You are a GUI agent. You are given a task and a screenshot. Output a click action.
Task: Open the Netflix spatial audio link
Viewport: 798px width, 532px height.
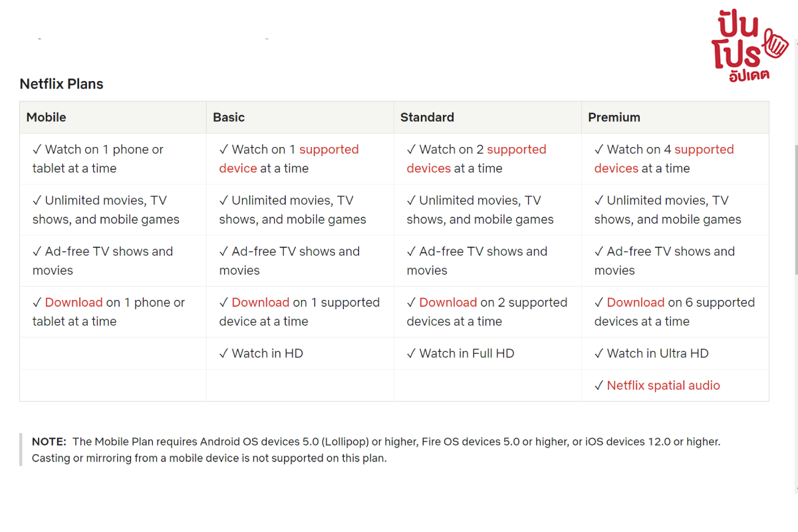tap(663, 386)
